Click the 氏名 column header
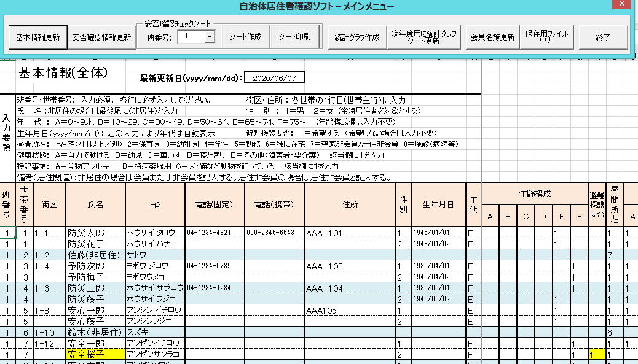This screenshot has height=364, width=638. (95, 203)
